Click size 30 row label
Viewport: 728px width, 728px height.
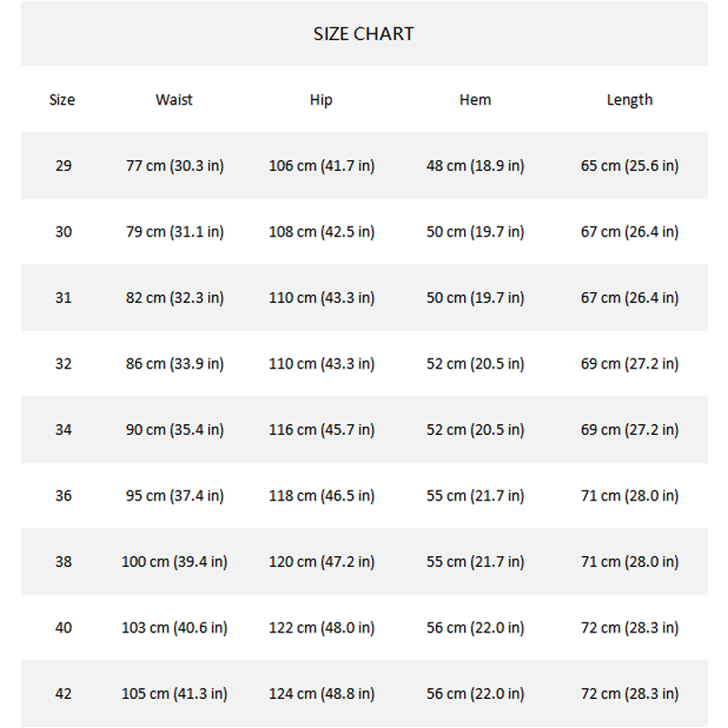point(63,232)
